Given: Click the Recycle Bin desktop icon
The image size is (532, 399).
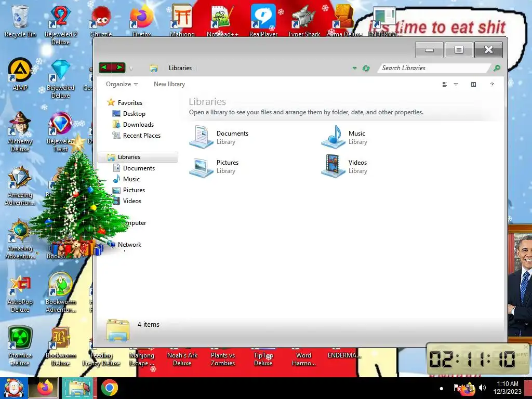Looking at the screenshot, I should pos(20,21).
